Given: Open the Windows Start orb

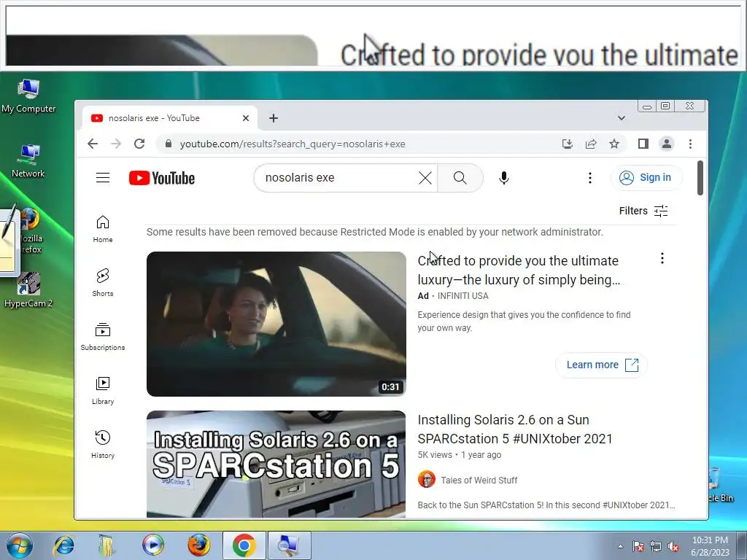Looking at the screenshot, I should coord(20,545).
